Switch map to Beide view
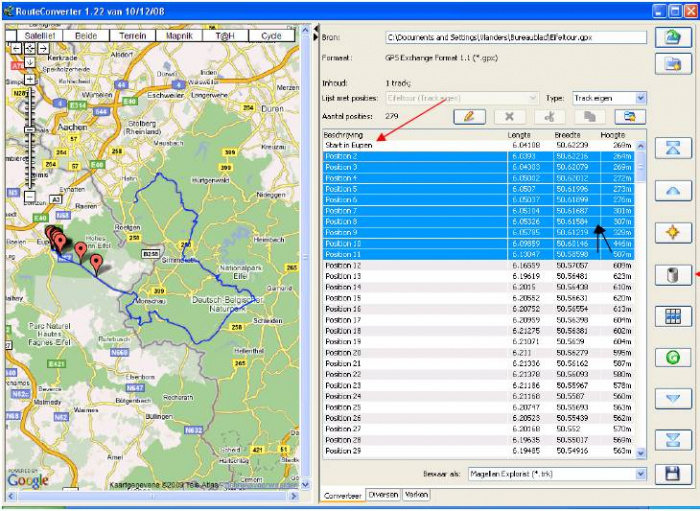The image size is (700, 511). coord(86,36)
